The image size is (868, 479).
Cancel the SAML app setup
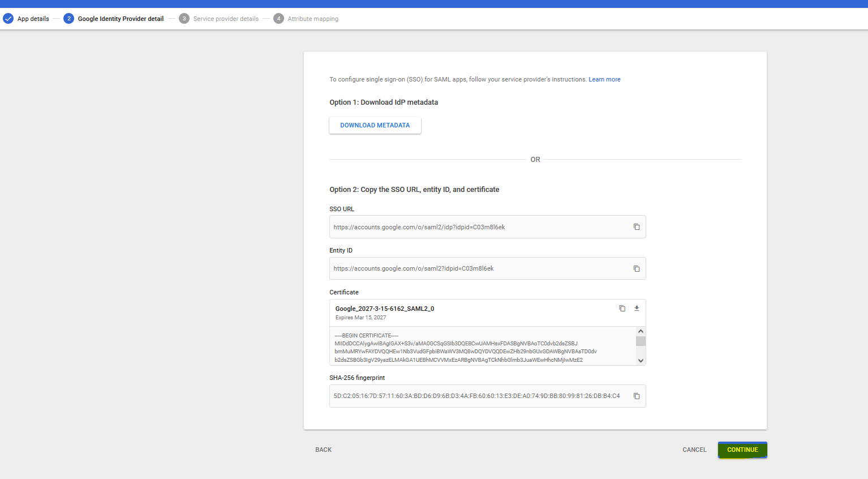click(694, 450)
